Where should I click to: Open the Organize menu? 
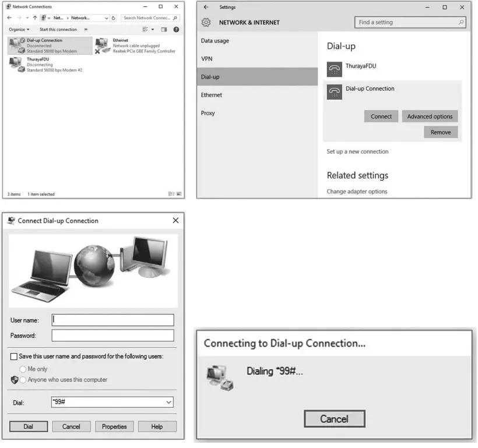click(x=19, y=30)
